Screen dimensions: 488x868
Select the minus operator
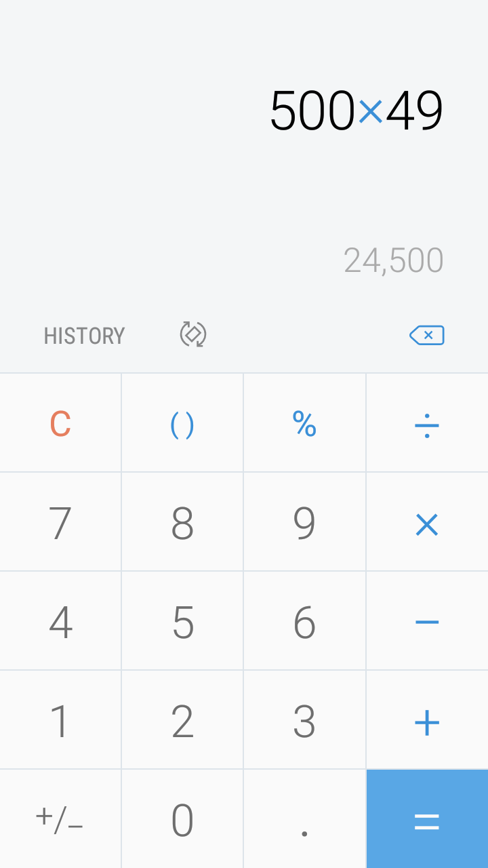pyautogui.click(x=427, y=621)
